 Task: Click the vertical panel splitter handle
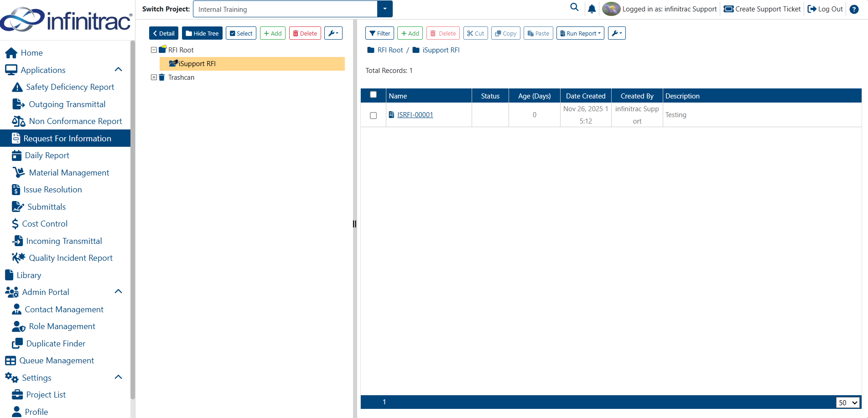[354, 224]
